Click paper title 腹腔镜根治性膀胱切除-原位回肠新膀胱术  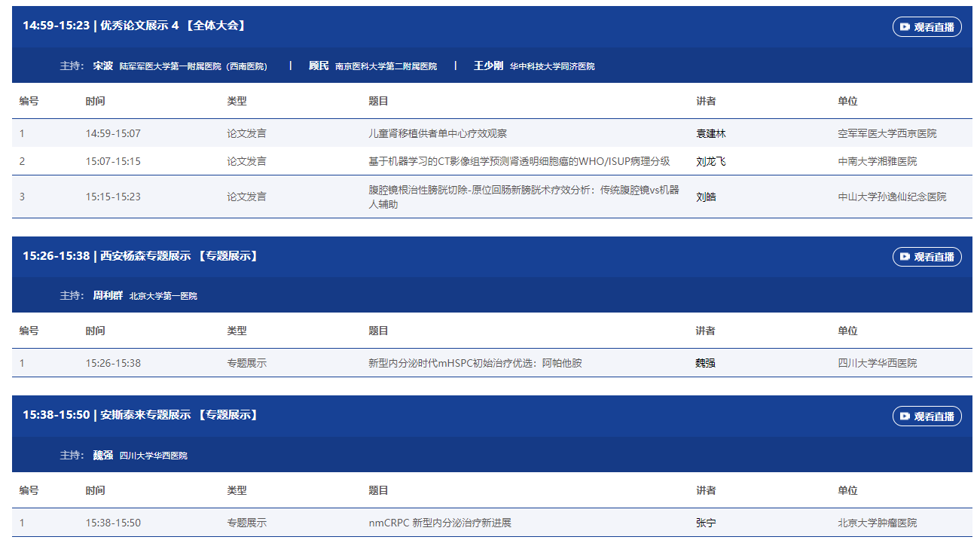(x=524, y=197)
